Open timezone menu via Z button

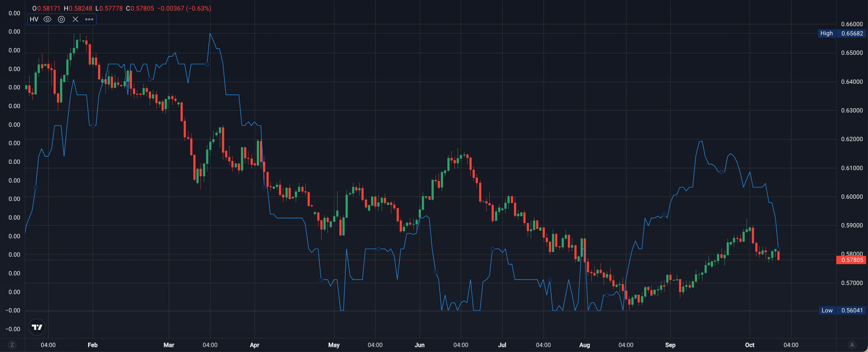click(x=12, y=345)
